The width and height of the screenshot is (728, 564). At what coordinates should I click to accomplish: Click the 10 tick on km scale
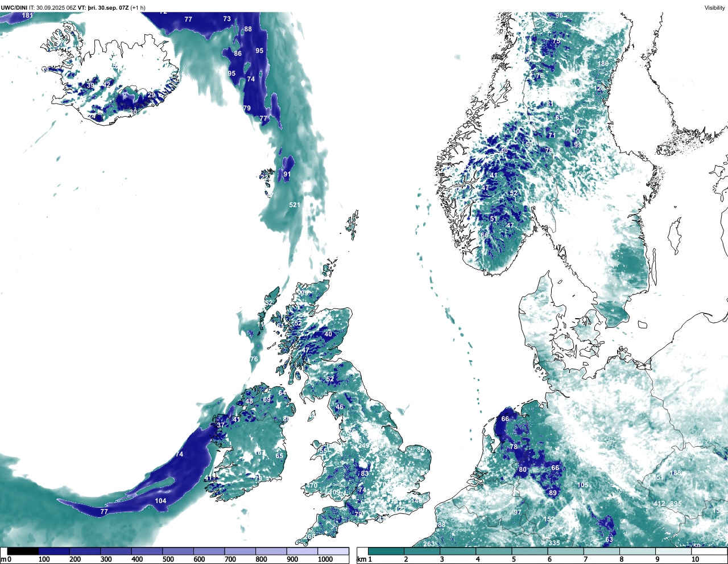point(696,559)
